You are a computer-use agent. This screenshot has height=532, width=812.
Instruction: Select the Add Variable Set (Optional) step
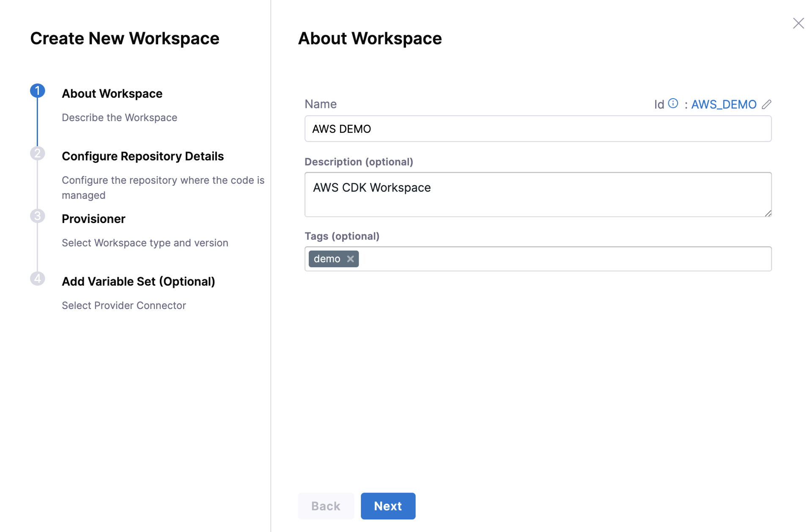(x=138, y=281)
